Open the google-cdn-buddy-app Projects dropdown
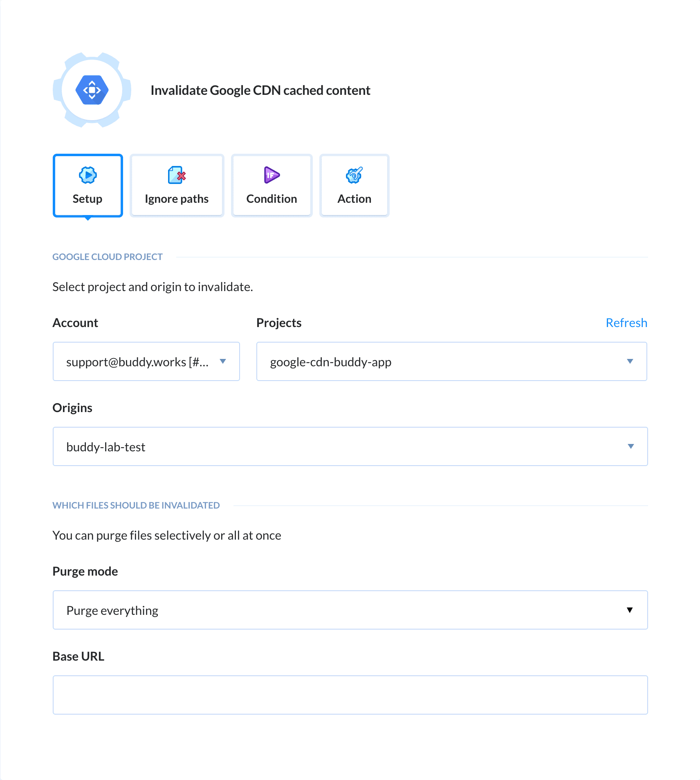Screen dimensions: 700x780 [x=451, y=361]
